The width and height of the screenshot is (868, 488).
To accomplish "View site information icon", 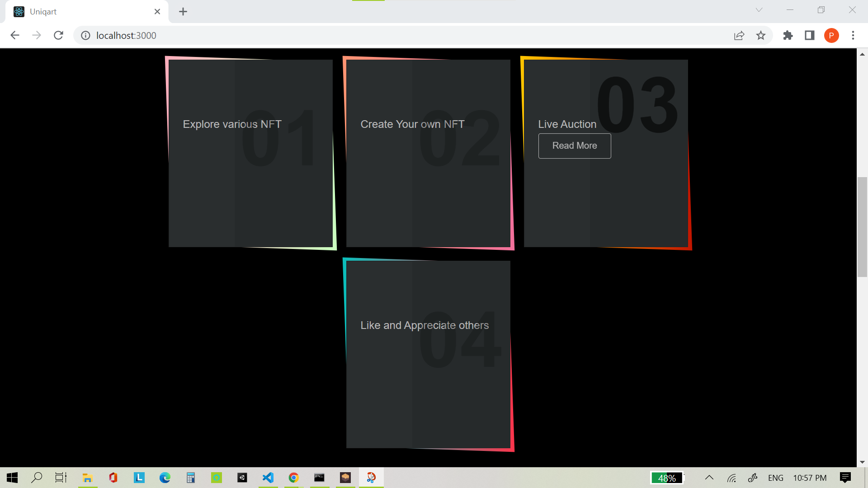I will pyautogui.click(x=85, y=35).
